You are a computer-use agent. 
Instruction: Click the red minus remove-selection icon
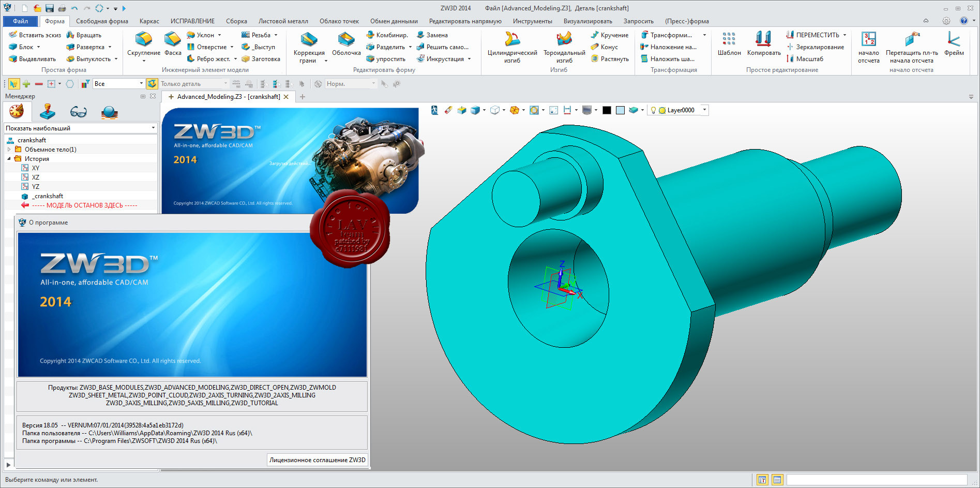coord(39,84)
